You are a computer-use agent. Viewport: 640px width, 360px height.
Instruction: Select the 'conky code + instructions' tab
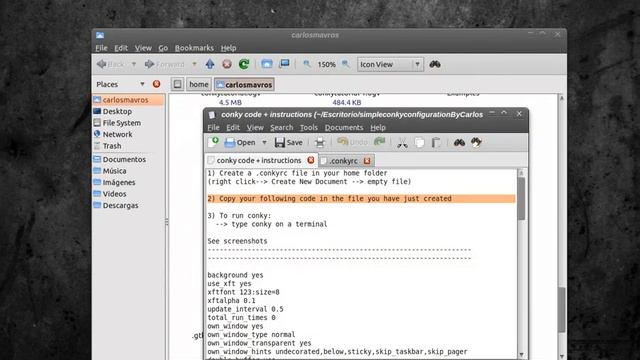coord(259,160)
